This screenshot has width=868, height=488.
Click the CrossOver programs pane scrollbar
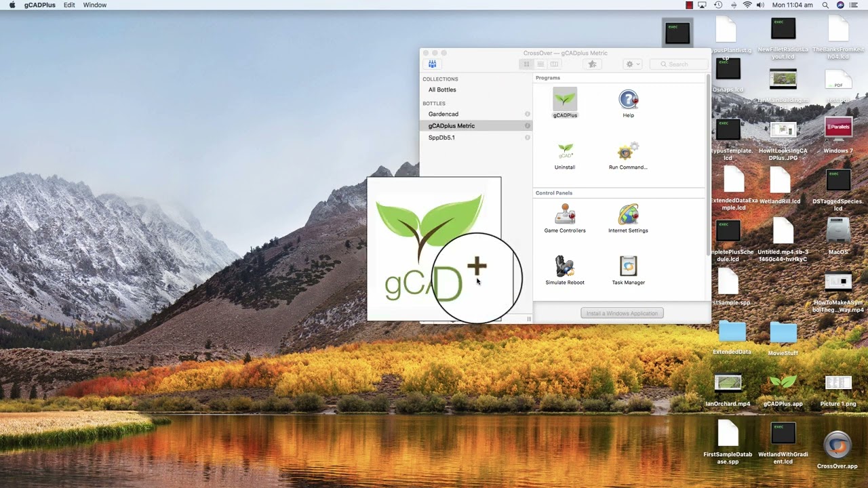(709, 166)
